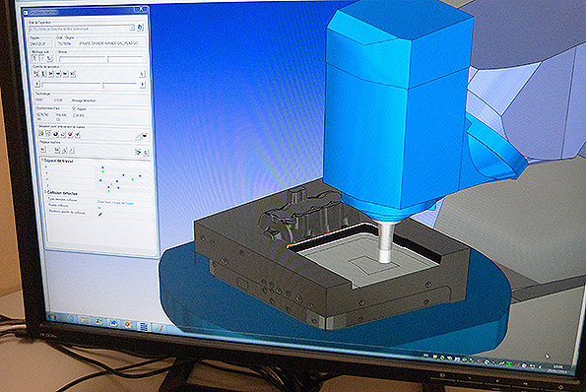Image resolution: width=586 pixels, height=392 pixels.
Task: Click the slider's left arrow button
Action: pyautogui.click(x=37, y=84)
